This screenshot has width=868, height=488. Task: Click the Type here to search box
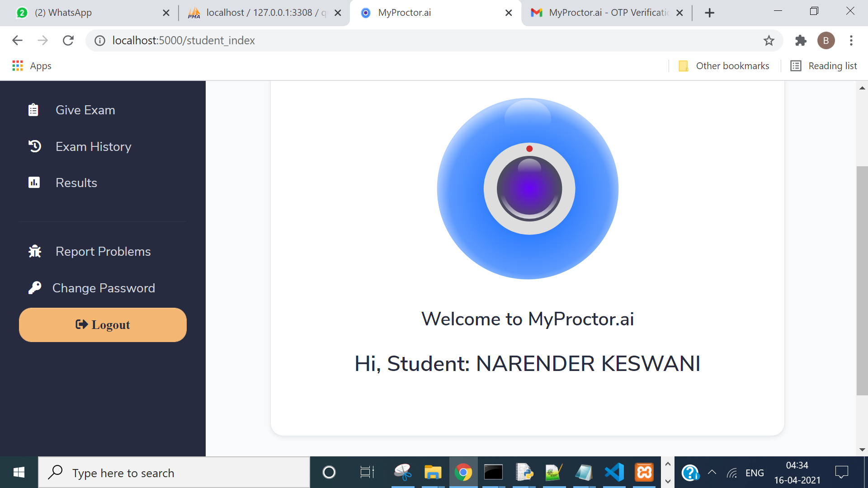[175, 473]
